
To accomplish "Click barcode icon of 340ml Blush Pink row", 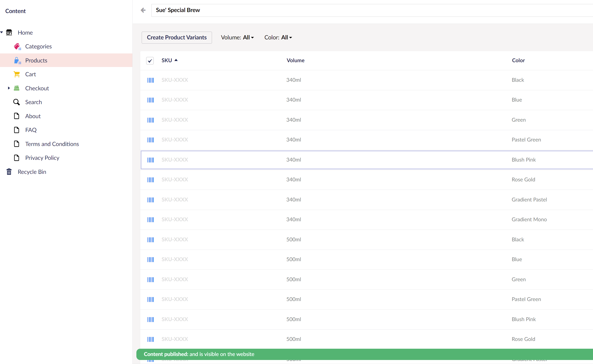I will (150, 160).
